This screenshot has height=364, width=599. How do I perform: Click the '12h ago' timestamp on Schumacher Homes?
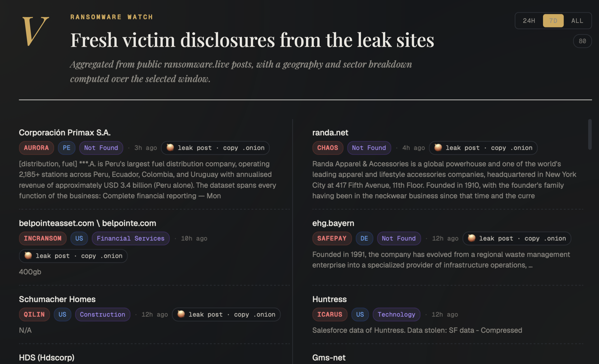click(155, 314)
